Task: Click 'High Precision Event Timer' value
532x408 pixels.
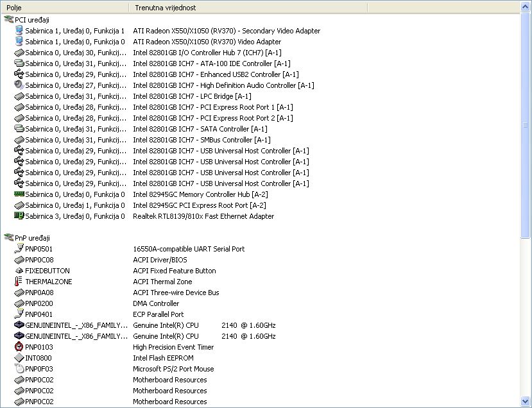Action: (x=173, y=347)
